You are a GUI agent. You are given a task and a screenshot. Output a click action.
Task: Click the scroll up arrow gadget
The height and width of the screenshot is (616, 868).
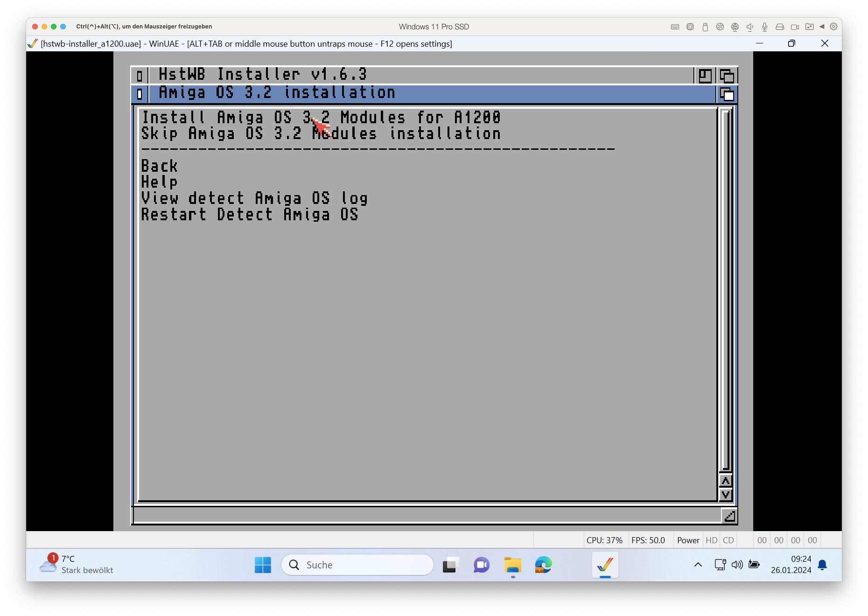[x=726, y=481]
